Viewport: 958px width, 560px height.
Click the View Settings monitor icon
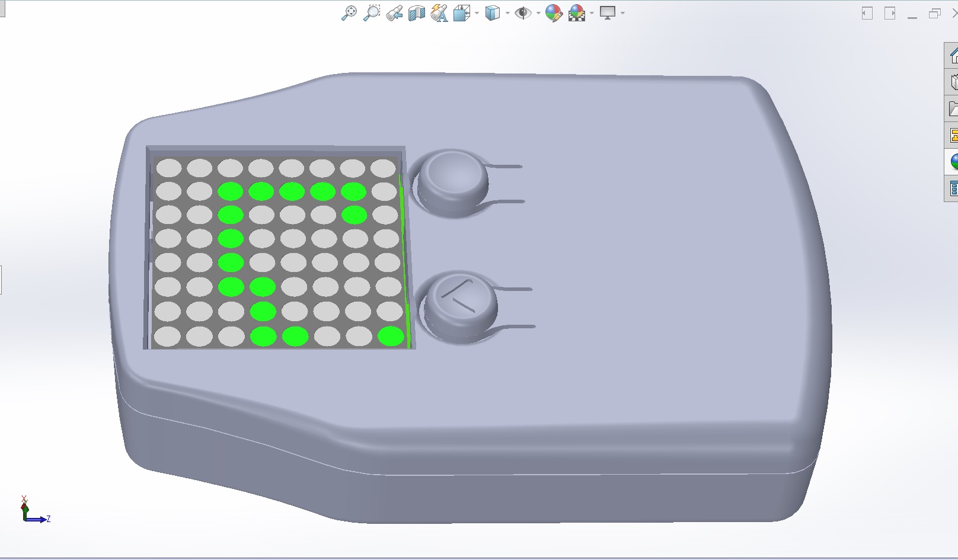pyautogui.click(x=608, y=13)
